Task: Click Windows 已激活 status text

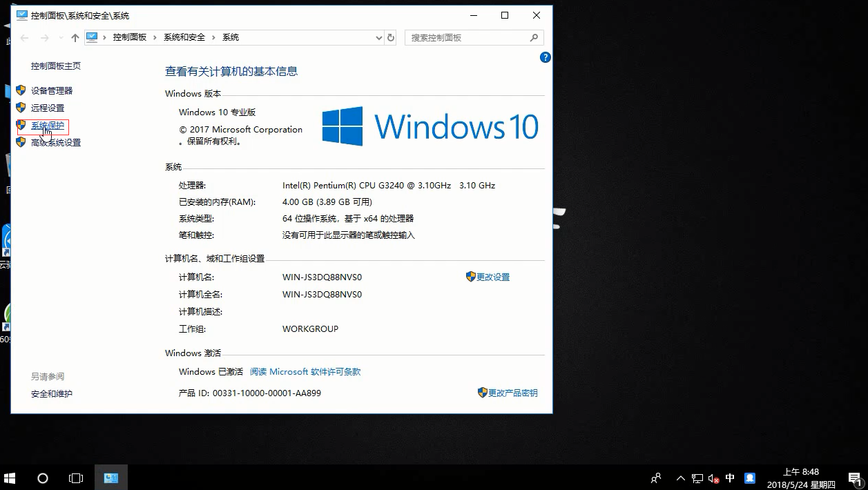Action: coord(211,371)
